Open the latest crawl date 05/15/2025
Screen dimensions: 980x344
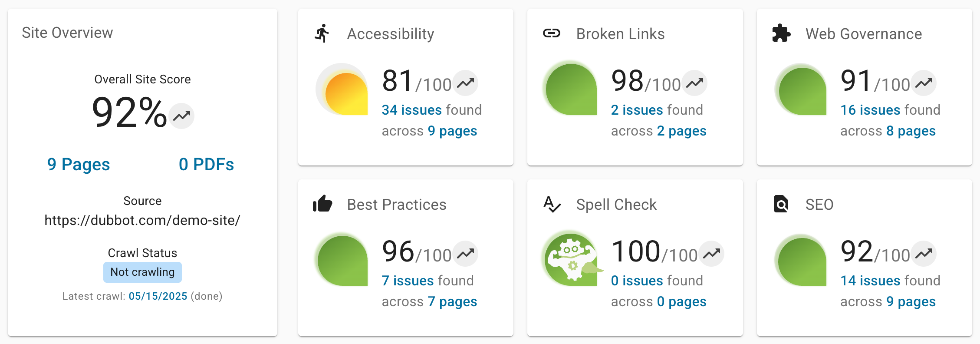point(158,296)
